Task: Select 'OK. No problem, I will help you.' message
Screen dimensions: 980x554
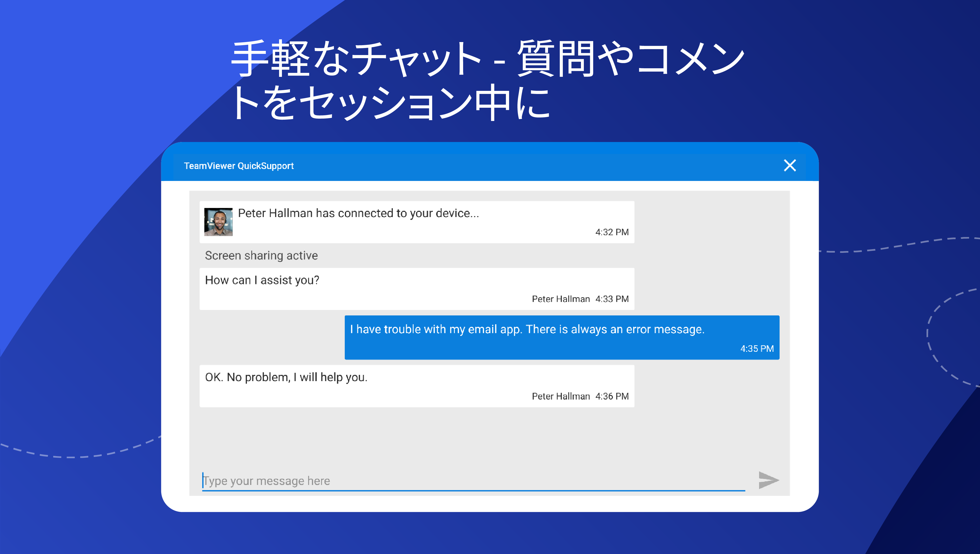Action: pos(417,386)
